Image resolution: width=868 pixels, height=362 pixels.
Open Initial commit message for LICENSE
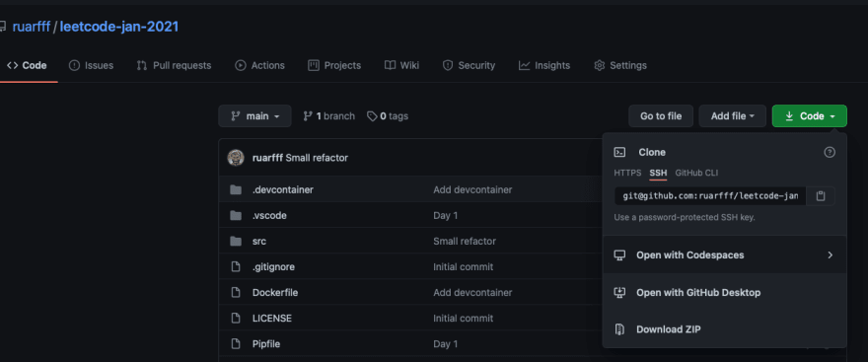click(x=464, y=319)
